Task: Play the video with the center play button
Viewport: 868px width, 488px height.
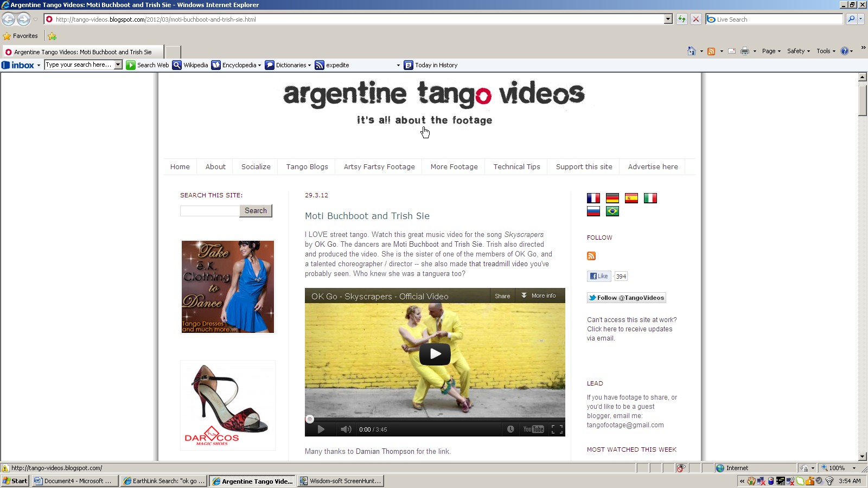Action: (x=435, y=354)
